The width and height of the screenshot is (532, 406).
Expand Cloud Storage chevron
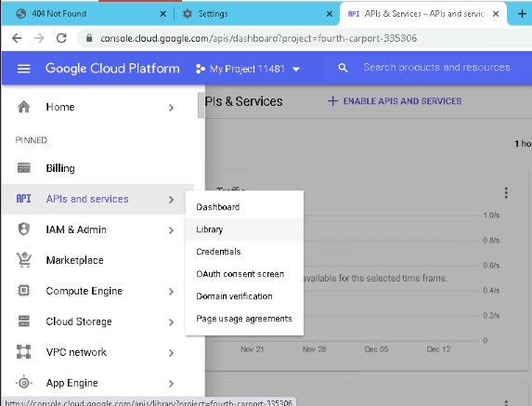point(172,322)
